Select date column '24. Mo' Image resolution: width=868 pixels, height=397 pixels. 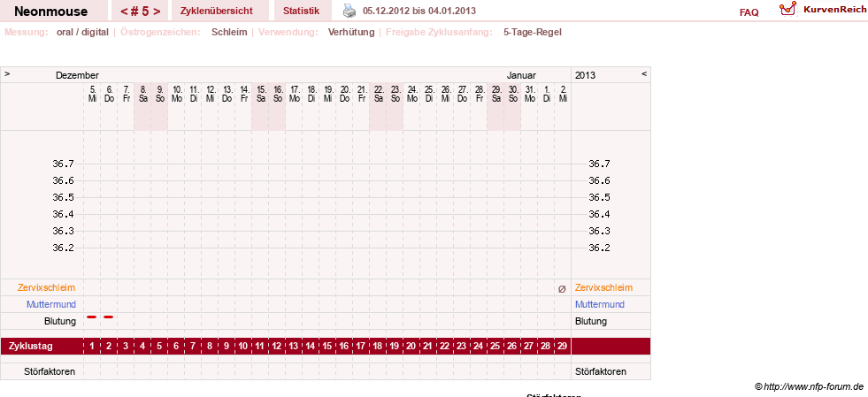pyautogui.click(x=411, y=94)
